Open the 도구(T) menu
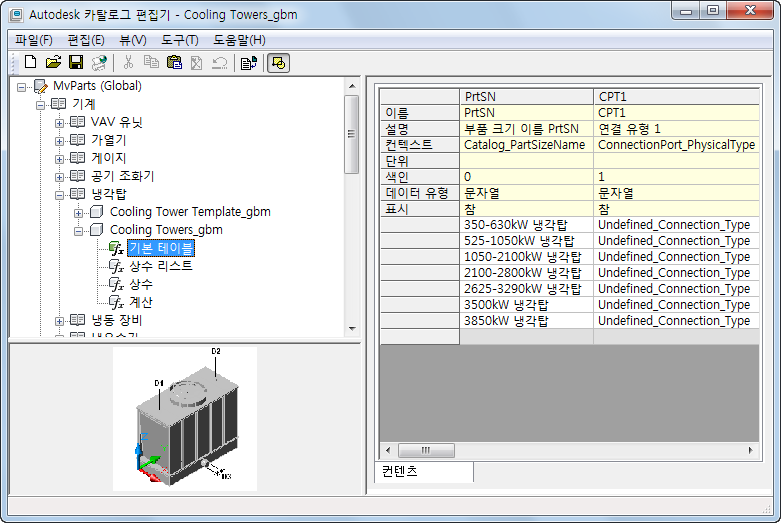 180,40
